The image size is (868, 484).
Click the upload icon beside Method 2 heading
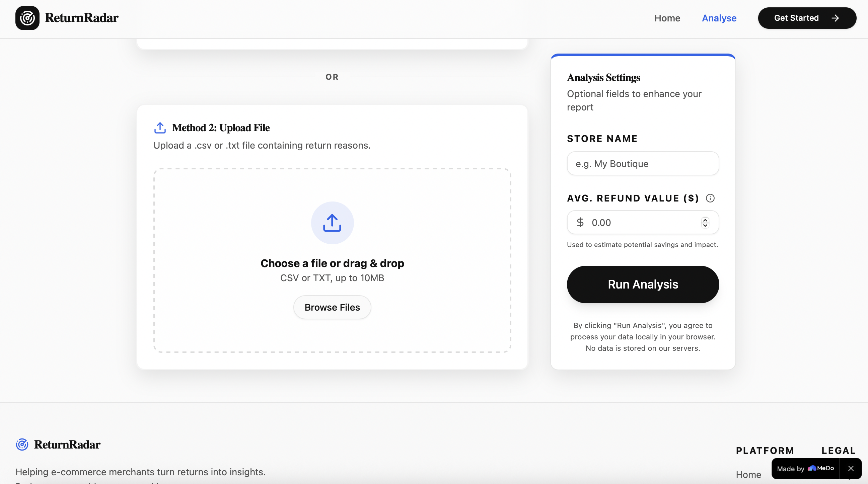point(160,128)
